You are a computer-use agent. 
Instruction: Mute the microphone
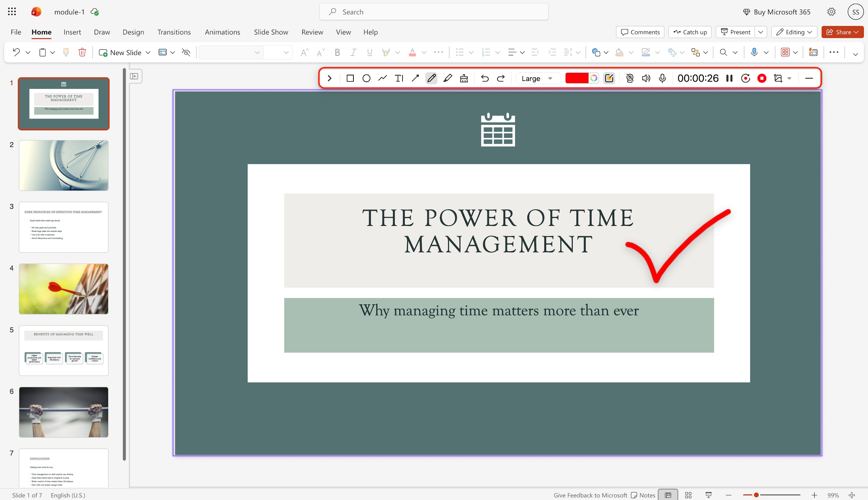coord(662,78)
